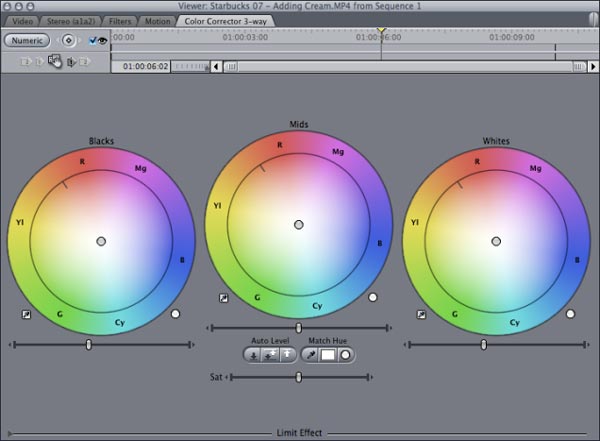Decrease saturation with Sat left arrow
The width and height of the screenshot is (600, 441).
[227, 377]
